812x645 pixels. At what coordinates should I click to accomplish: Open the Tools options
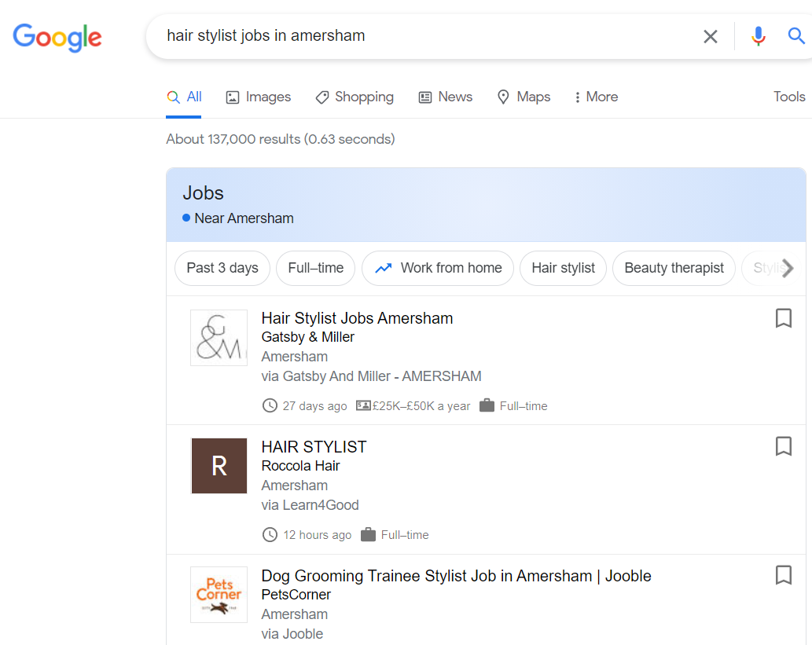789,97
